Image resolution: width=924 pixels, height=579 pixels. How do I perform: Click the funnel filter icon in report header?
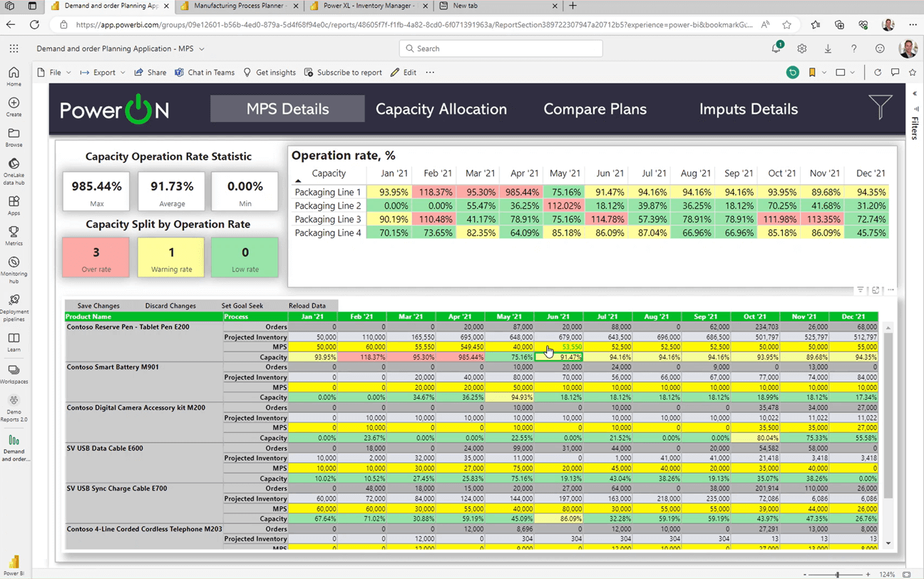[x=881, y=107]
